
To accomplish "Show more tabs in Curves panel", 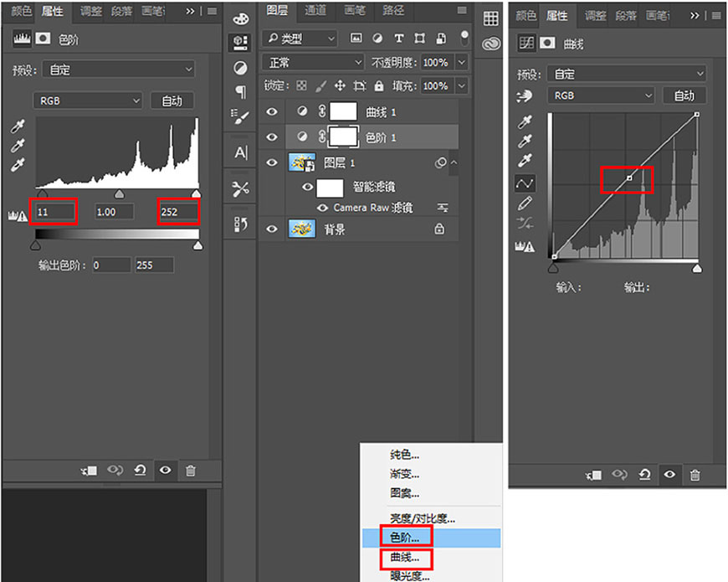I will tap(694, 15).
